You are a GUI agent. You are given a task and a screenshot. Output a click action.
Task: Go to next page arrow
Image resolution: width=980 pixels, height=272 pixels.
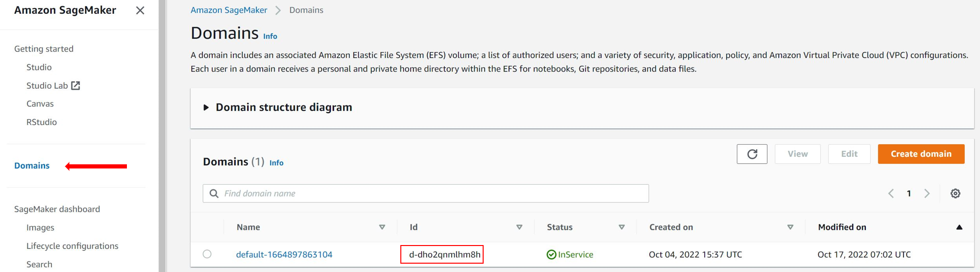(x=927, y=194)
